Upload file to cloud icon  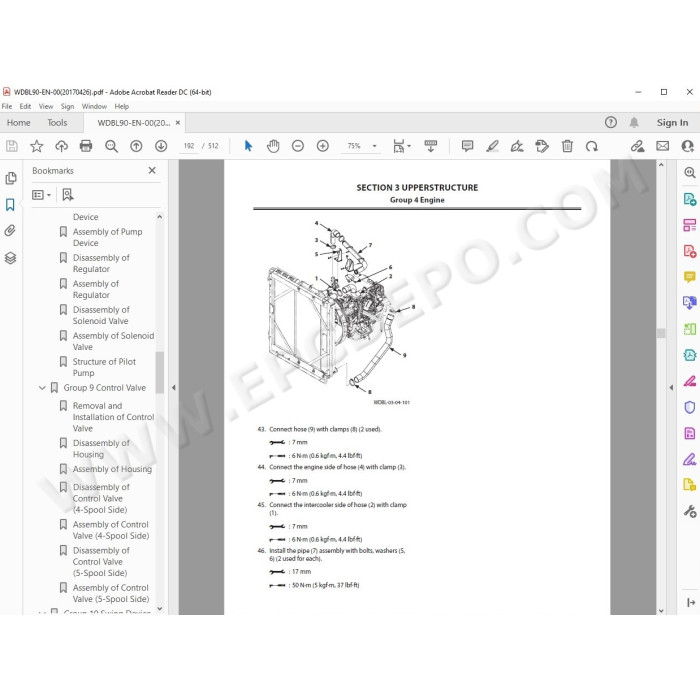pyautogui.click(x=62, y=146)
